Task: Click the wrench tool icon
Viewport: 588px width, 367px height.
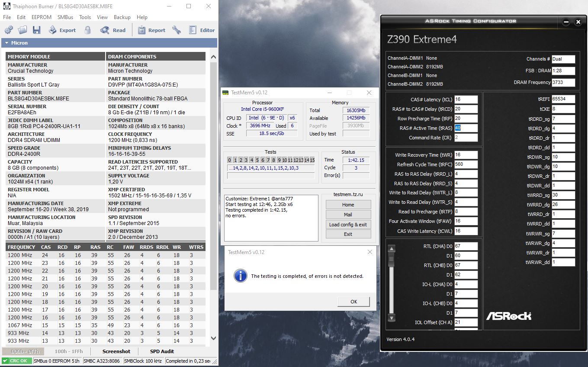Action: [176, 30]
